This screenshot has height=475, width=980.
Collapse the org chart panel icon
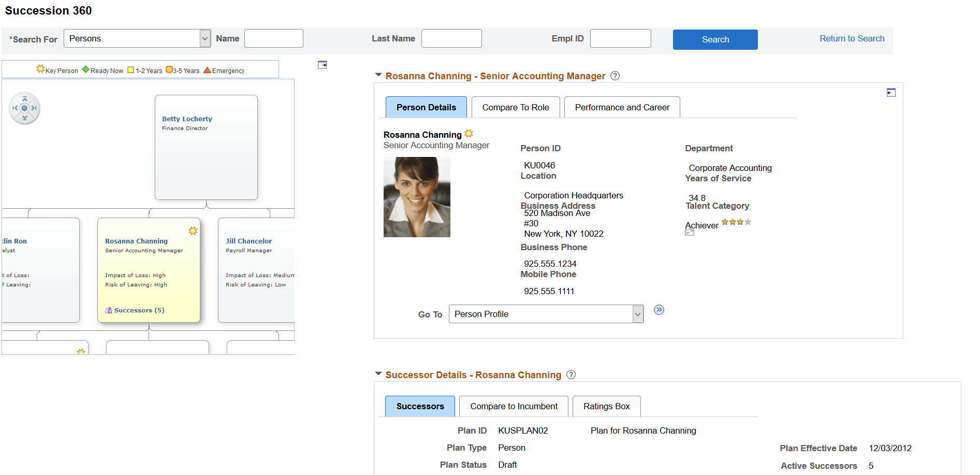tap(322, 65)
